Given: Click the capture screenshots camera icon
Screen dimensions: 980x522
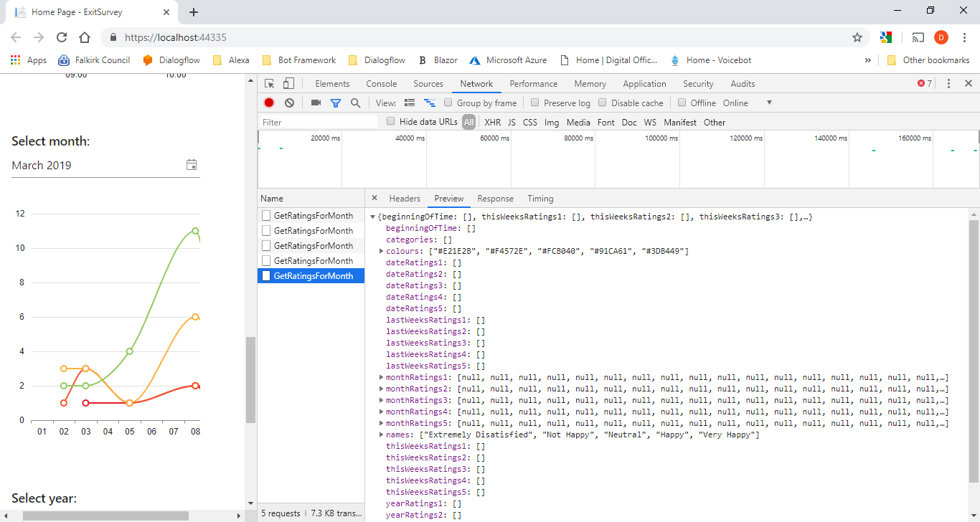Looking at the screenshot, I should pyautogui.click(x=316, y=103).
